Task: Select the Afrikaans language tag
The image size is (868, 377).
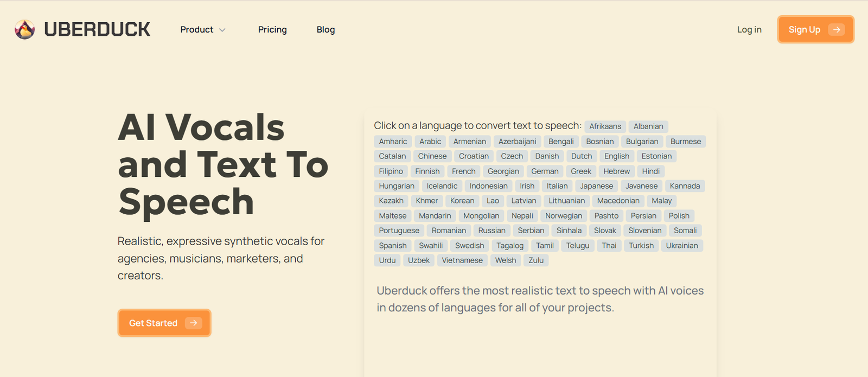Action: click(x=605, y=126)
